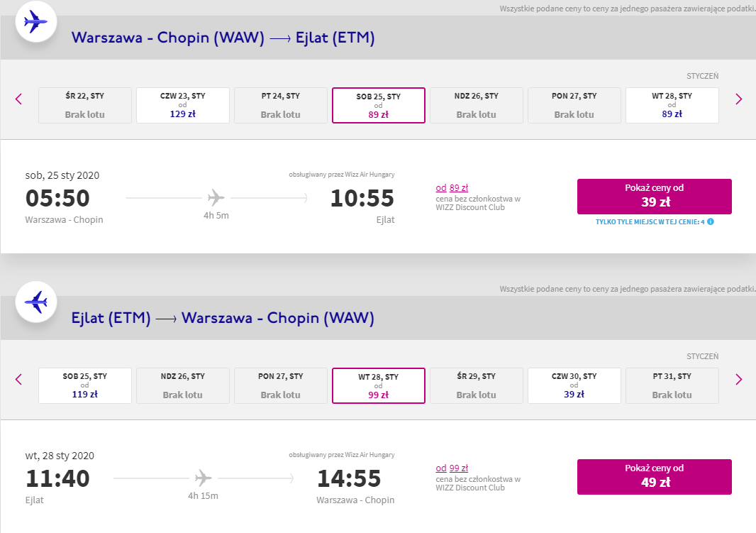Image resolution: width=756 pixels, height=533 pixels.
Task: Show later outbound dates with right arrow
Action: (x=738, y=99)
